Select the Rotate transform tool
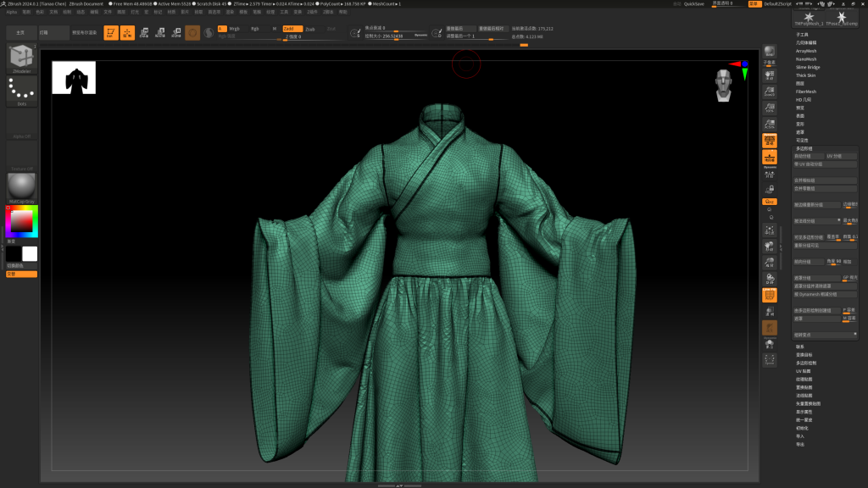The height and width of the screenshot is (488, 868). pos(176,33)
